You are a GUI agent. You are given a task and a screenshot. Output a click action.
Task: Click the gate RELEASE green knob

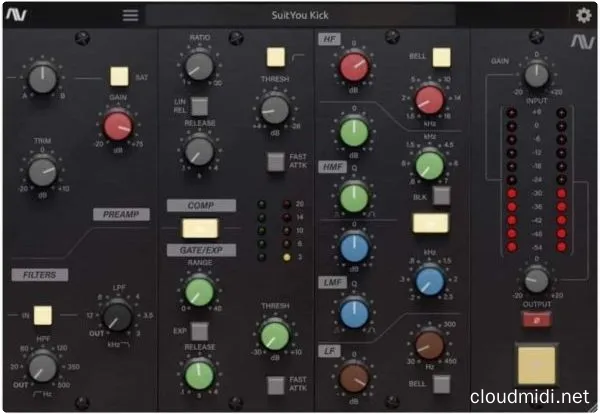click(199, 375)
